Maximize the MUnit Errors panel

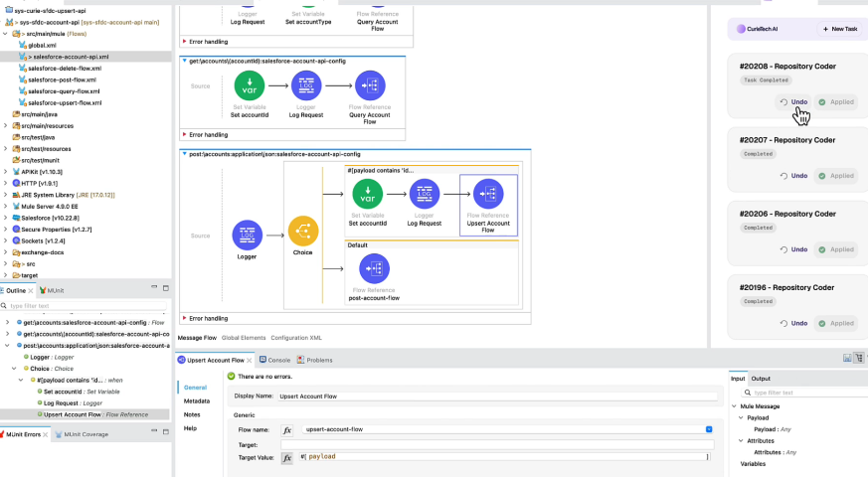click(x=165, y=431)
